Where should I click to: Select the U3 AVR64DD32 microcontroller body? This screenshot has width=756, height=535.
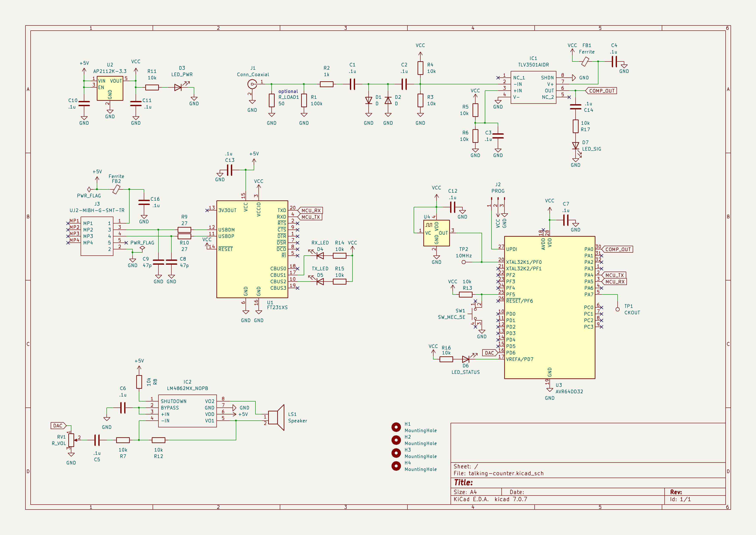click(x=549, y=307)
